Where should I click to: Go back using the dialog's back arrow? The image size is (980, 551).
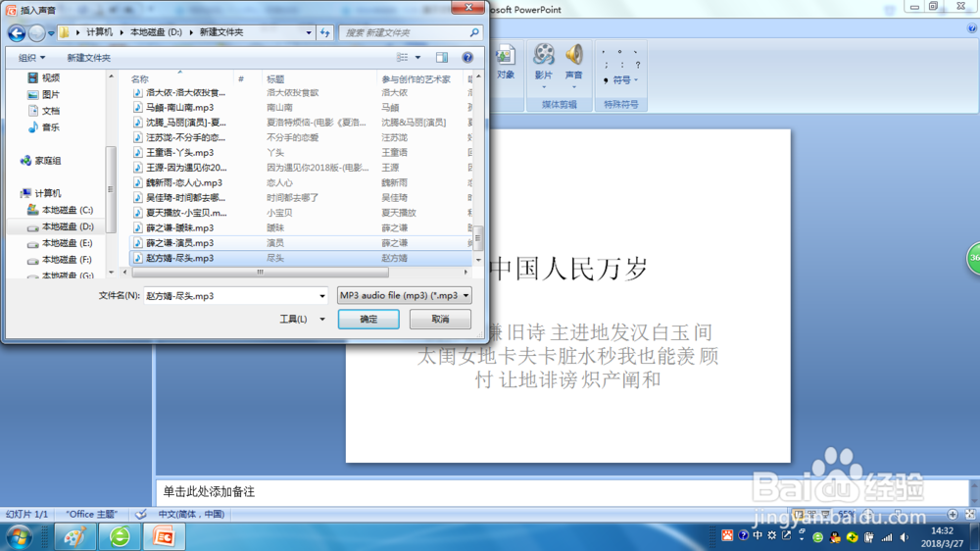pyautogui.click(x=17, y=32)
